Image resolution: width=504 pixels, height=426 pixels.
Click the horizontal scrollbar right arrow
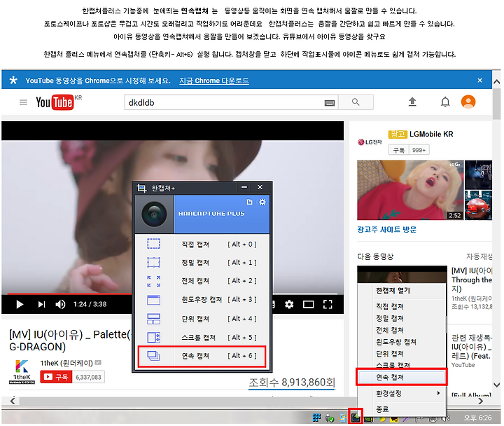click(x=480, y=401)
